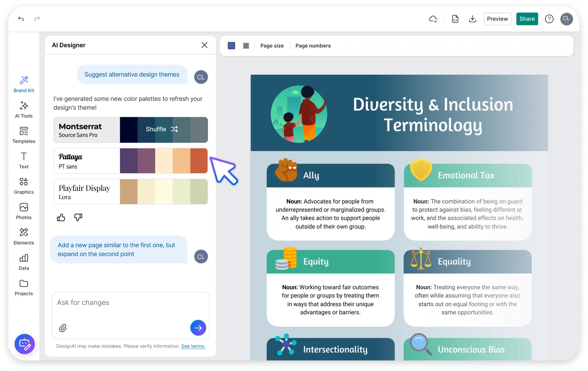Open the AI chat assistant button

coord(25,344)
